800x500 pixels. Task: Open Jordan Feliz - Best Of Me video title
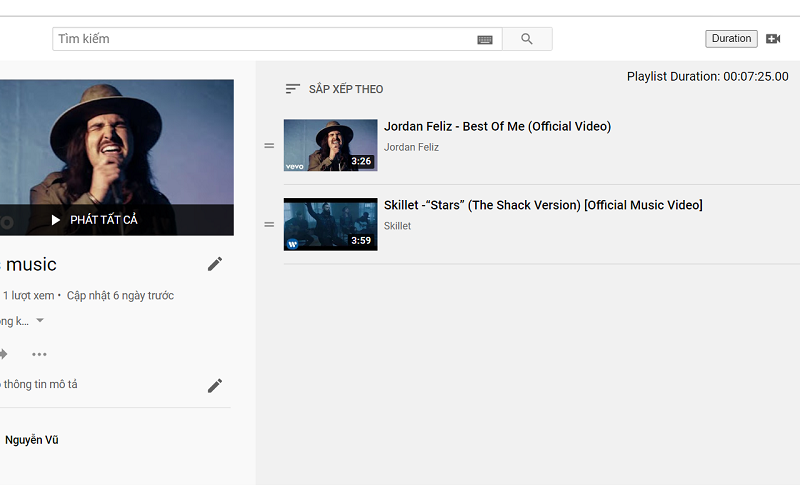[497, 127]
